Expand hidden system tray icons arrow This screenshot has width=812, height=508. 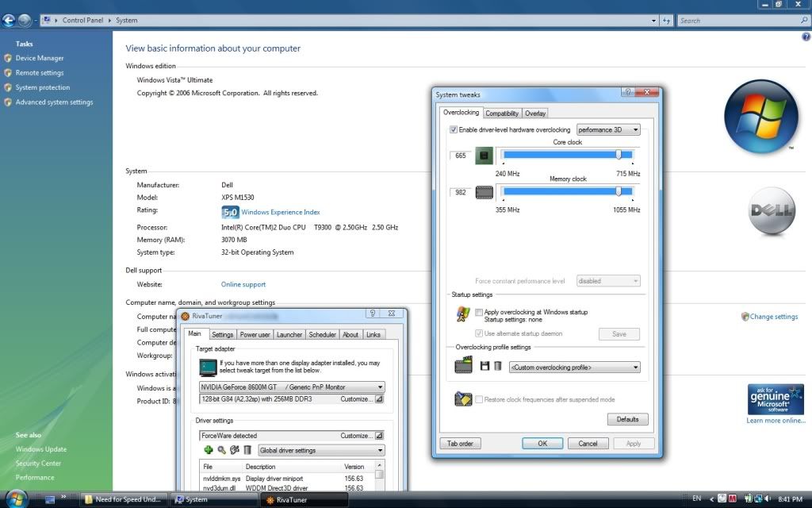(712, 499)
